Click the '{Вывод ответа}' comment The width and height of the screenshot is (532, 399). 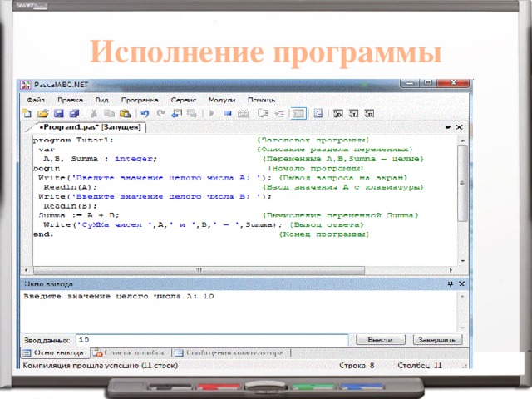[x=327, y=224]
